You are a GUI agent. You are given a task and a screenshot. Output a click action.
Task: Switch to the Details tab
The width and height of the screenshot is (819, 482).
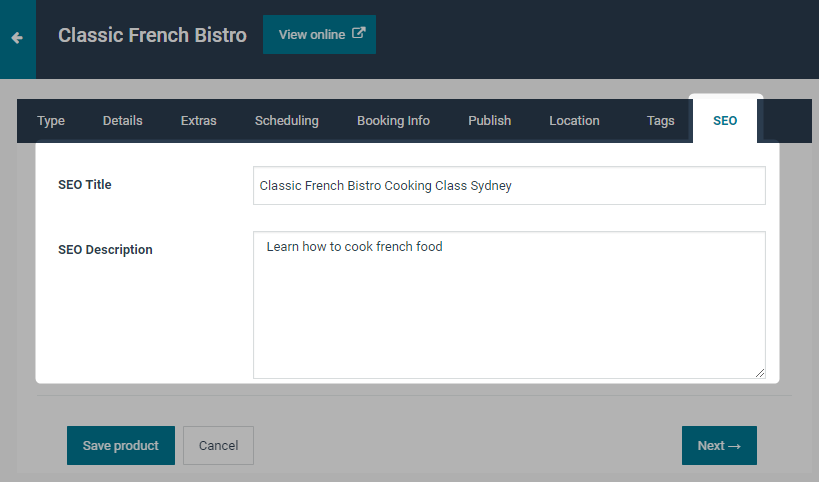point(123,121)
